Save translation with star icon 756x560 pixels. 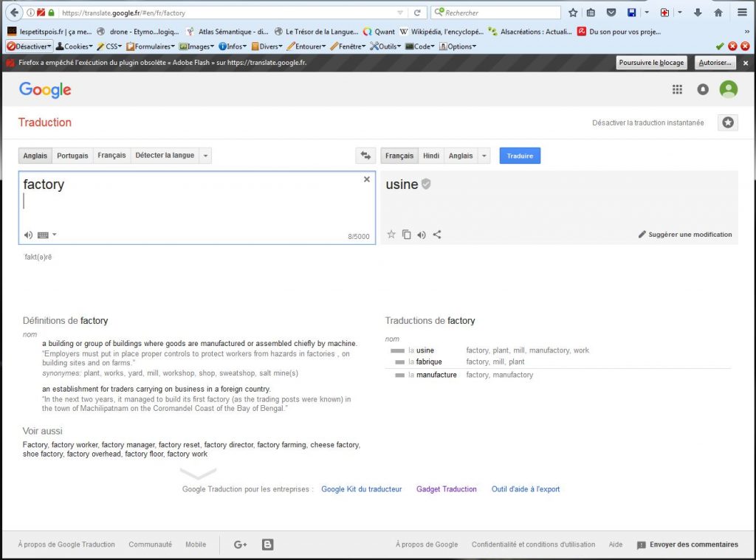tap(391, 235)
